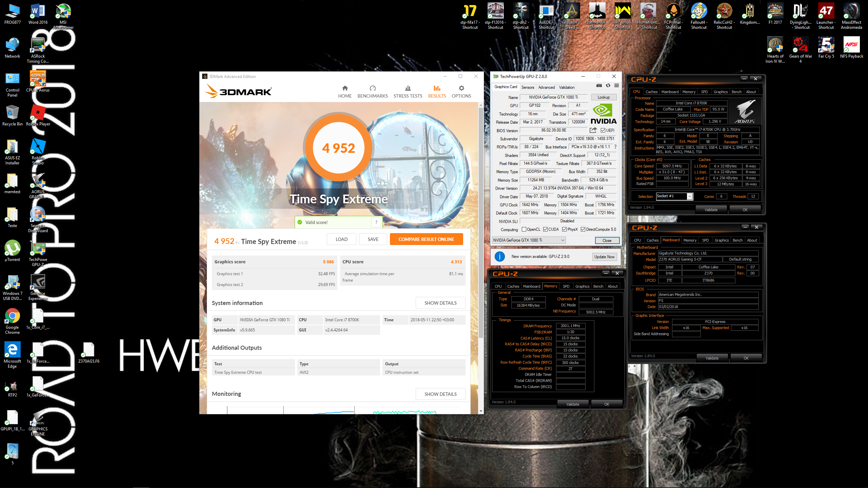Screen dimensions: 868x488
Task: Launch MassEffect Andromeda desktop icon
Action: click(851, 16)
